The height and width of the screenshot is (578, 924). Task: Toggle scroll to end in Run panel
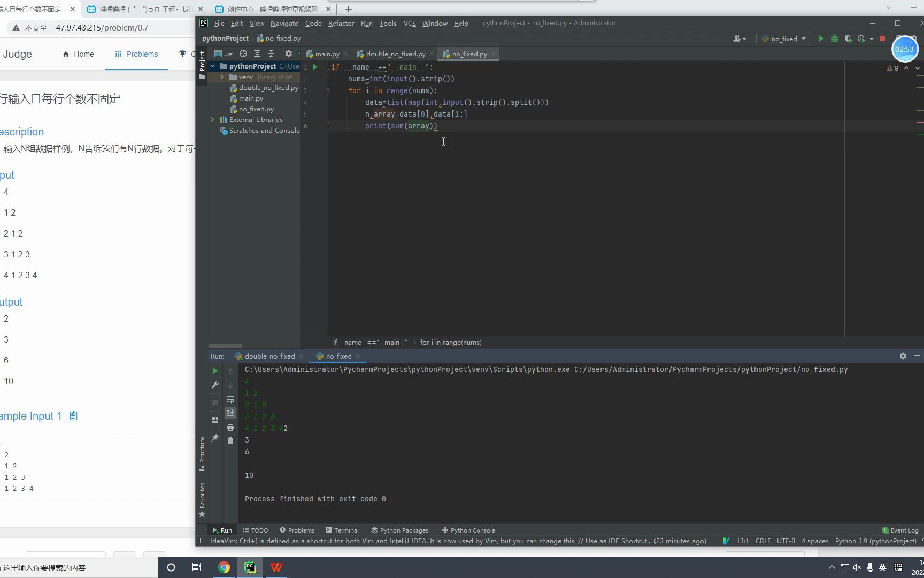(230, 413)
